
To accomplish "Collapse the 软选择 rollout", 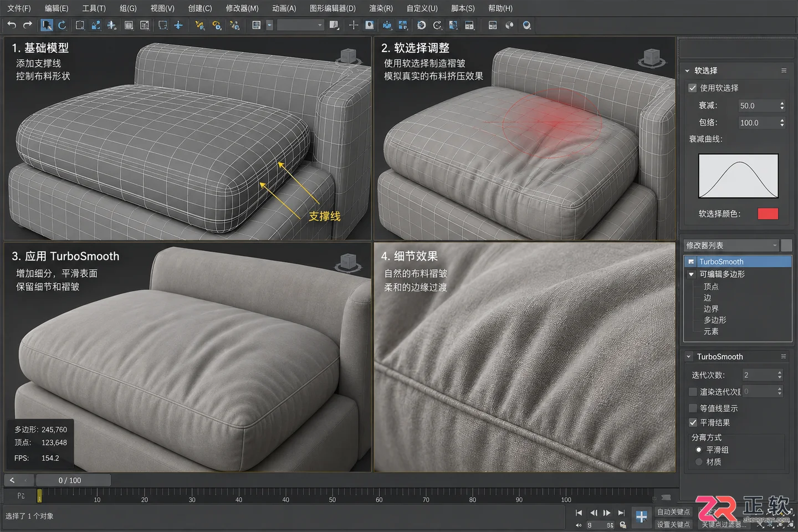I will click(687, 70).
